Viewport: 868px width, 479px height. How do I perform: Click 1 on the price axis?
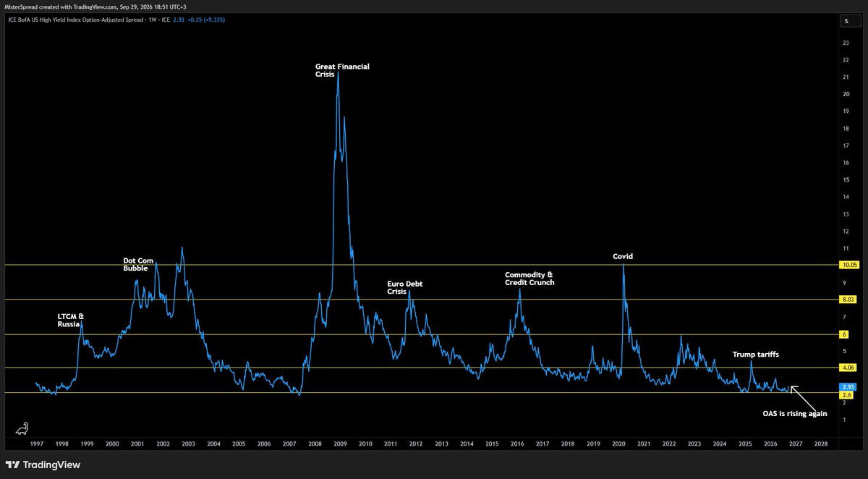[x=844, y=420]
